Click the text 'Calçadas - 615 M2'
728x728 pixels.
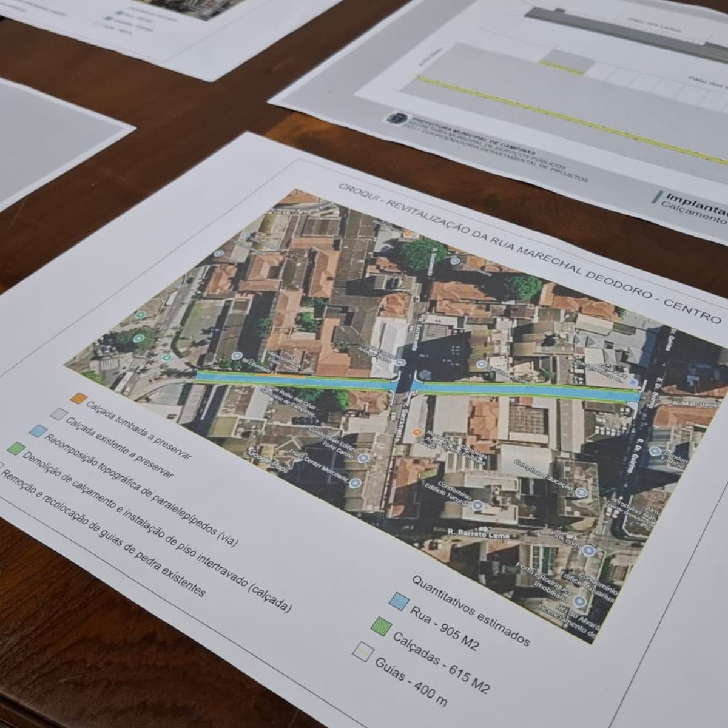pyautogui.click(x=440, y=663)
